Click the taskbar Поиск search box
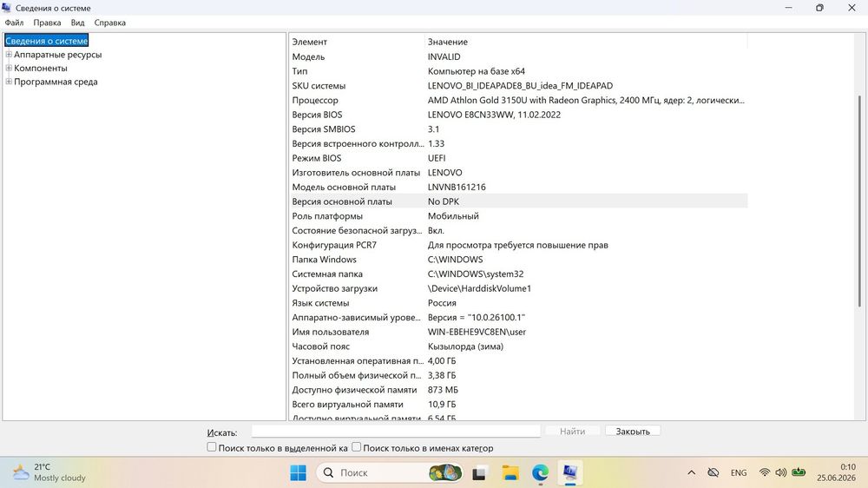Screen dimensions: 868x488 pos(389,472)
